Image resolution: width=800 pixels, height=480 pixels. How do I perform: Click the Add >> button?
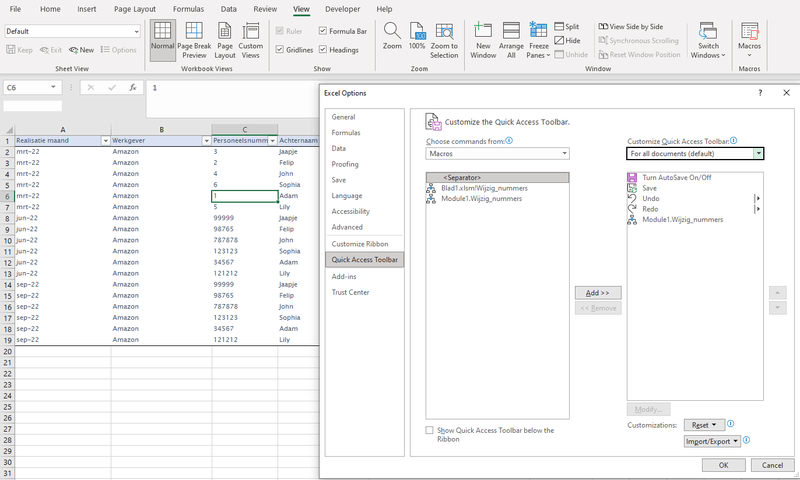[598, 292]
